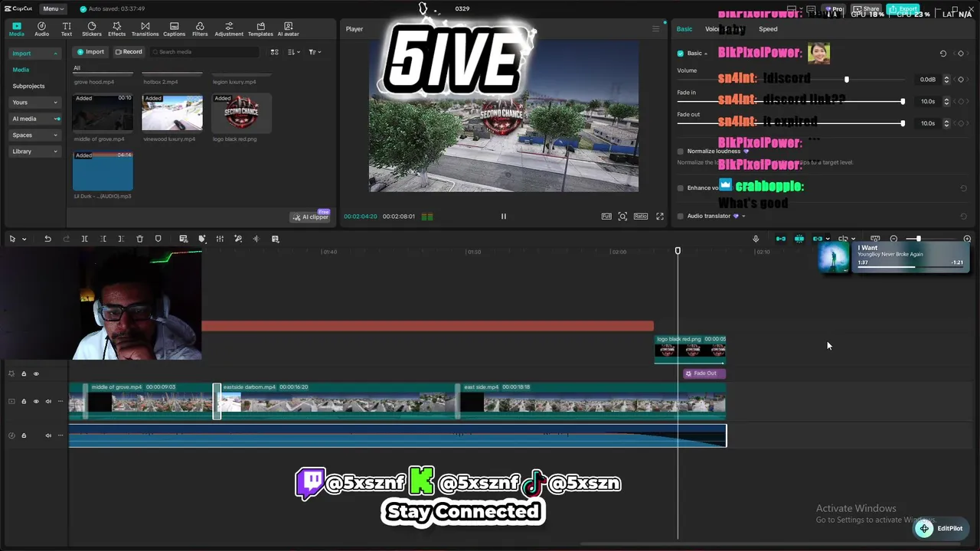Add a marker shield icon
Screen dimensions: 980x551
158,240
